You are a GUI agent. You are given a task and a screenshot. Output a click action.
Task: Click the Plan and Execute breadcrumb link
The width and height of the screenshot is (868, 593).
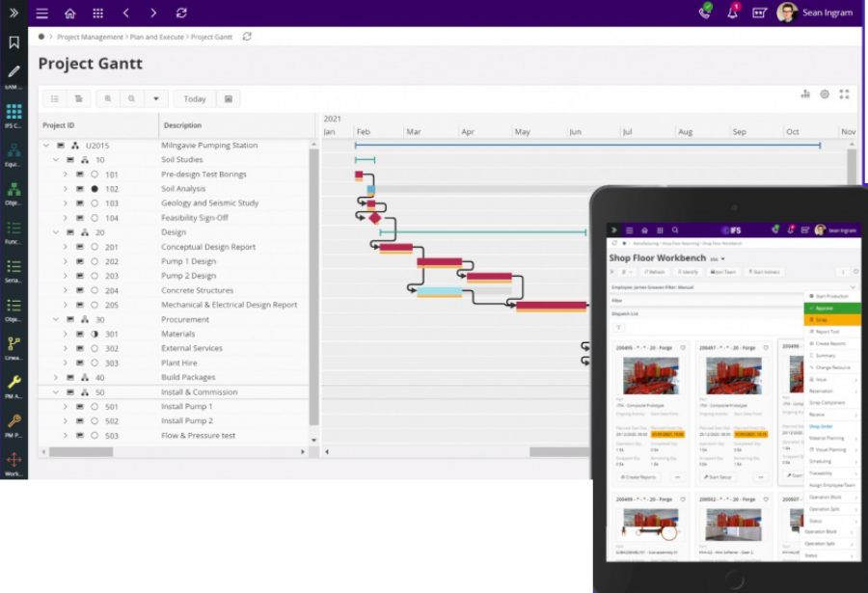point(156,37)
